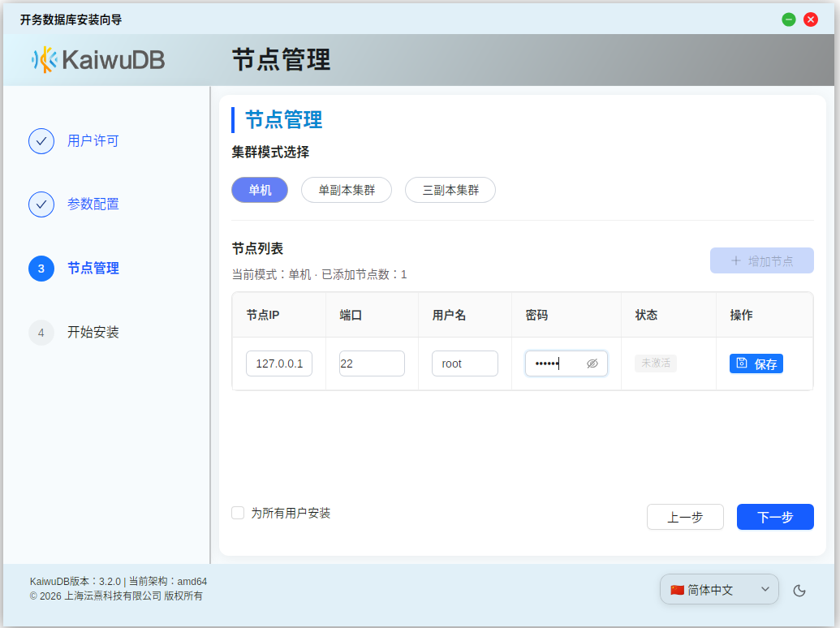Screen dimensions: 840x628
Task: Click the 集群模式选择 heading
Action: pos(270,152)
